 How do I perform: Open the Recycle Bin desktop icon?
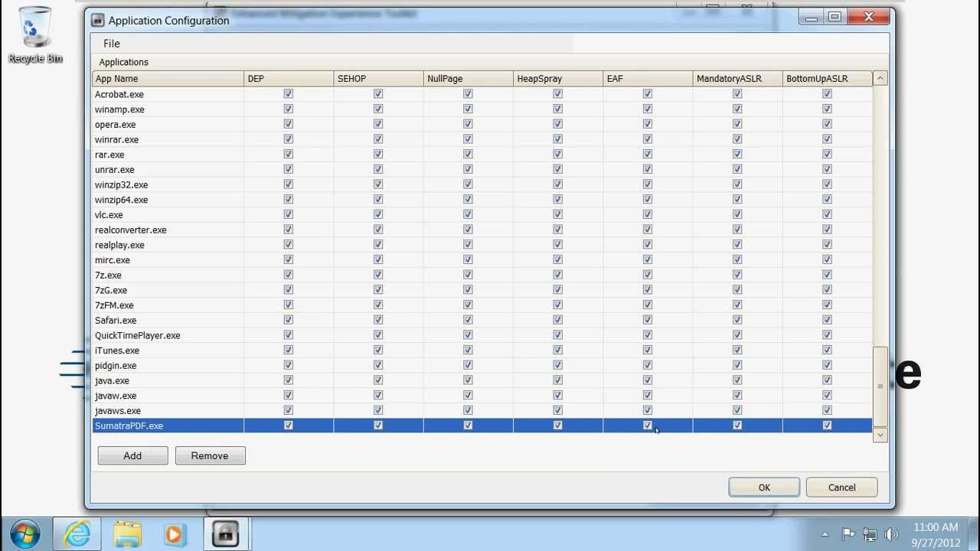(34, 35)
